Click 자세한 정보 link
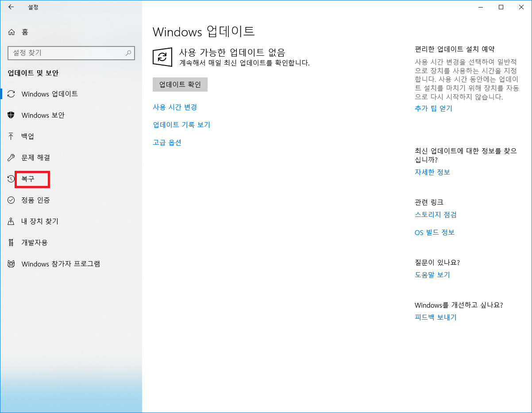Screen dimensions: 532x413 pyautogui.click(x=432, y=172)
